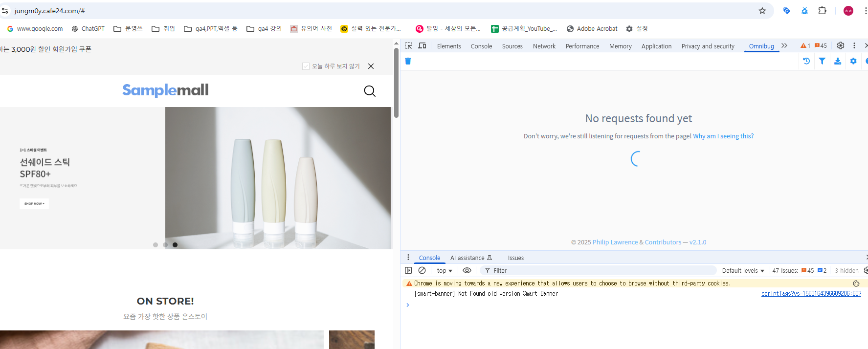This screenshot has height=349, width=868.
Task: Open the 운영쓰 bookmark folder
Action: pyautogui.click(x=128, y=29)
